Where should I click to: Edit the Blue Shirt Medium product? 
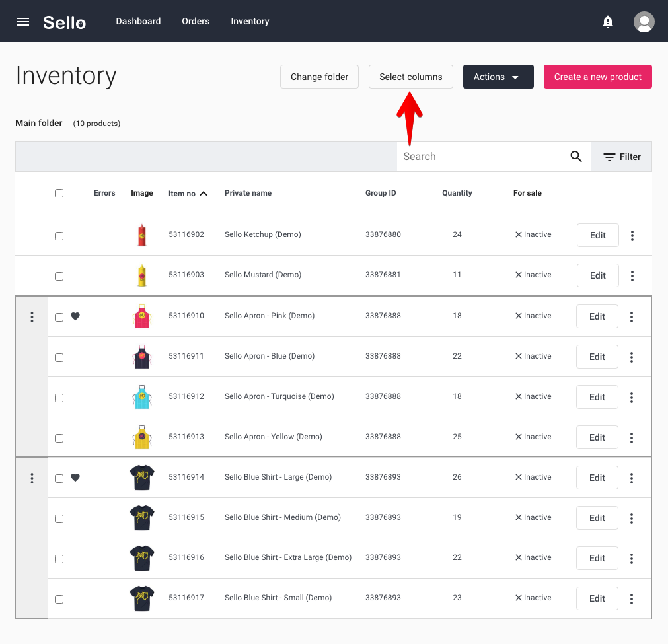click(597, 517)
